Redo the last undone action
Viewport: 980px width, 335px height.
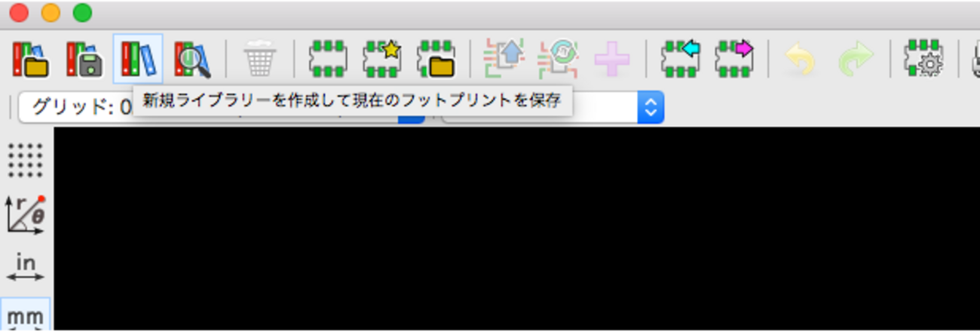(856, 59)
